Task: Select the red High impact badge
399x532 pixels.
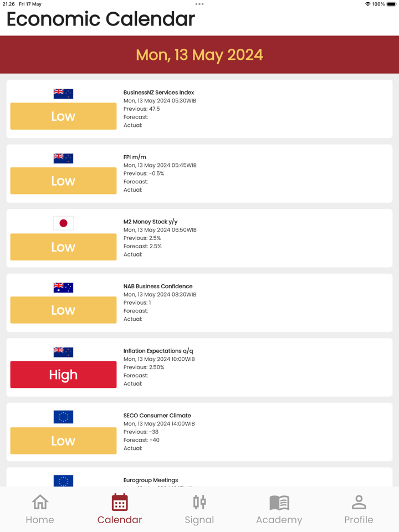Action: (x=63, y=375)
